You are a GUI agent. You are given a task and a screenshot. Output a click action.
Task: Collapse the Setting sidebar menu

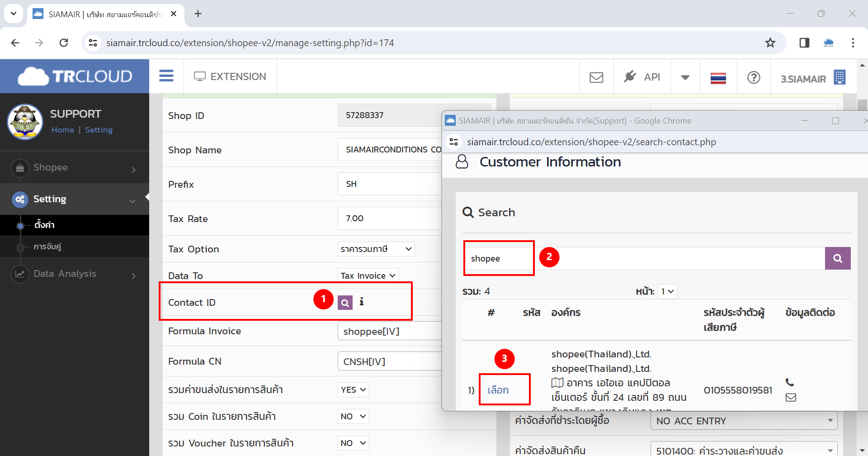[75, 199]
